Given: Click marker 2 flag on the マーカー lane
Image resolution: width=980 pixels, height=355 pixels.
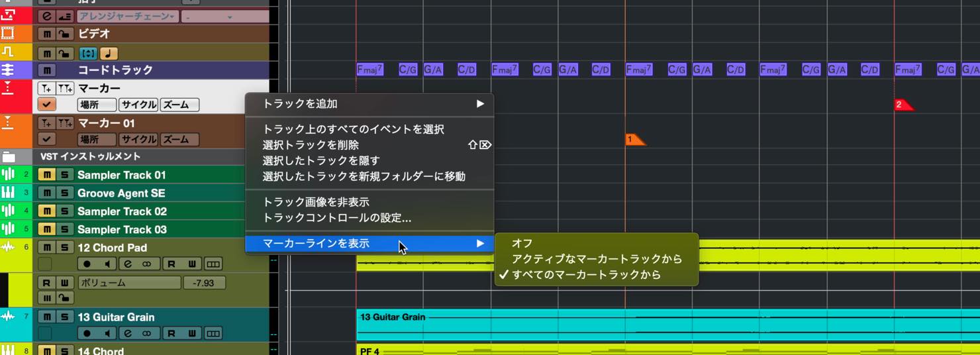Looking at the screenshot, I should 904,105.
